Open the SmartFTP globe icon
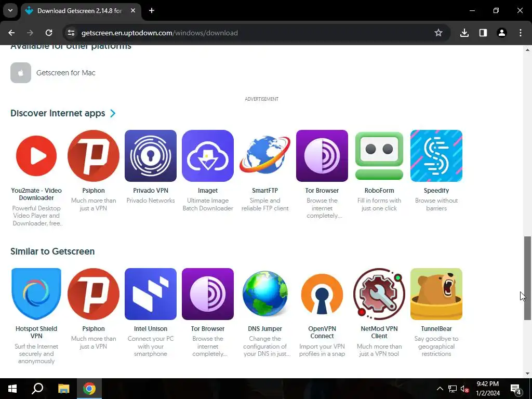This screenshot has height=399, width=532. click(x=265, y=156)
